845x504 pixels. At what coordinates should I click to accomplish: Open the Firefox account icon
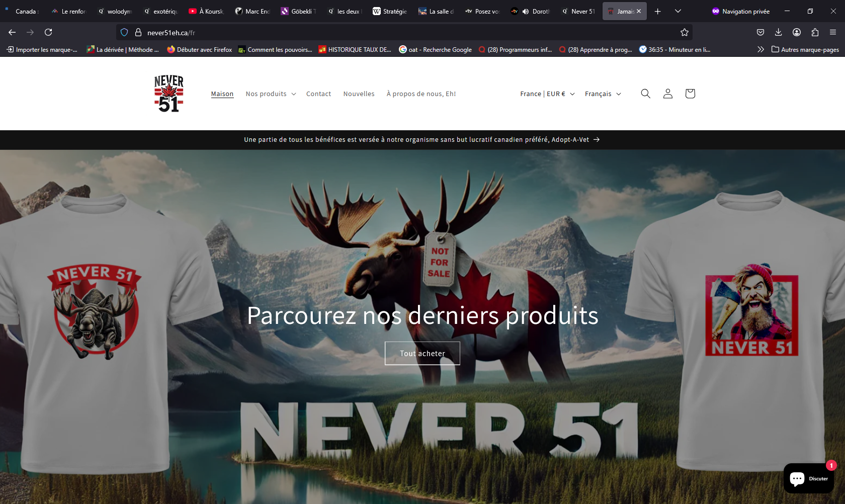(x=797, y=32)
